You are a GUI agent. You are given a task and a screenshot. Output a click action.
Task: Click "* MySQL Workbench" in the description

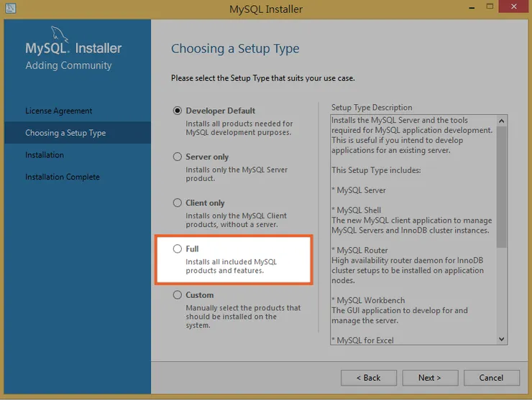[x=368, y=300]
